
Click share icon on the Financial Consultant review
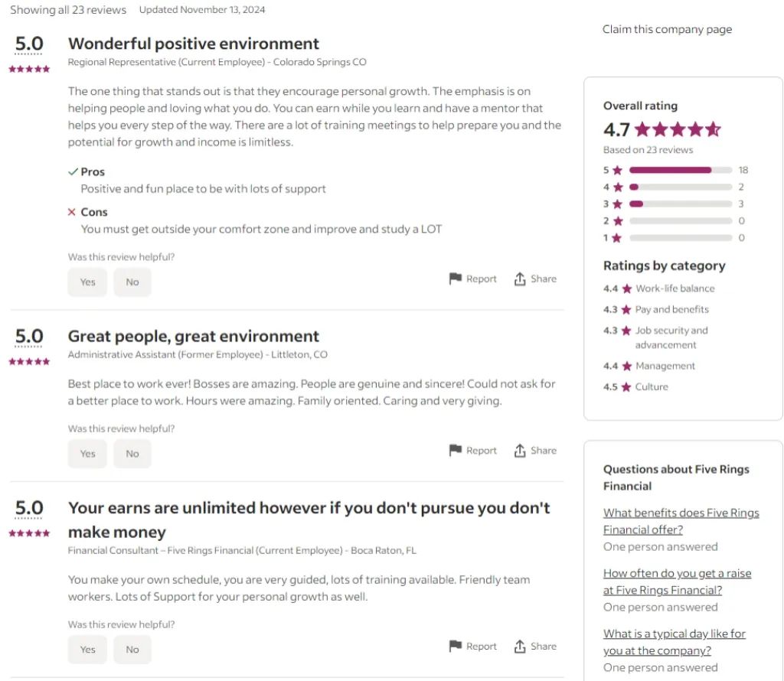point(520,647)
